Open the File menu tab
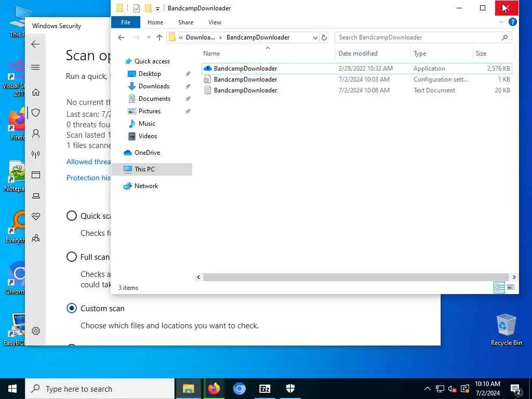This screenshot has width=532, height=399. 126,22
